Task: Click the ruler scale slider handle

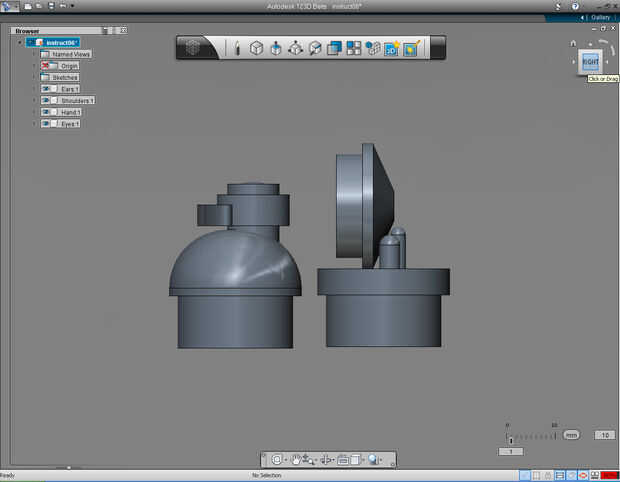Action: pyautogui.click(x=511, y=438)
